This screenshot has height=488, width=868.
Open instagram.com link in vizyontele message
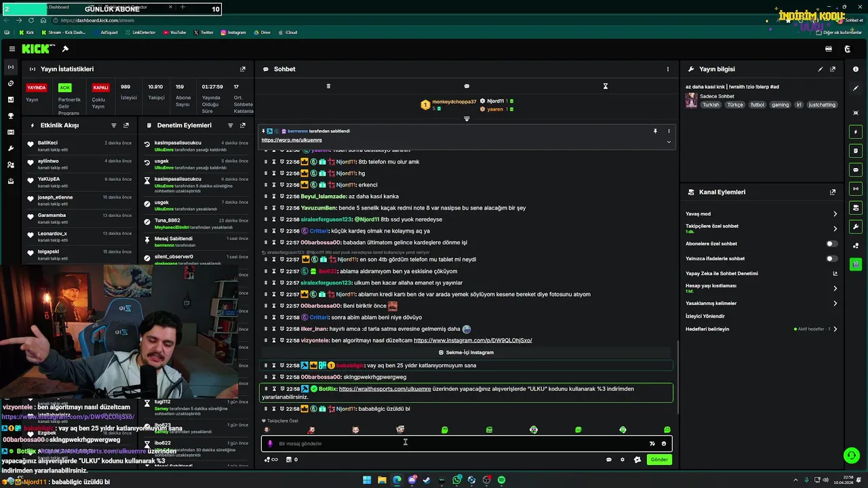[x=473, y=340]
